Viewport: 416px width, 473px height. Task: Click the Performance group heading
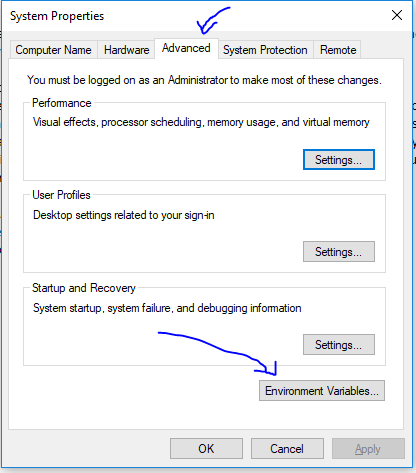point(62,103)
